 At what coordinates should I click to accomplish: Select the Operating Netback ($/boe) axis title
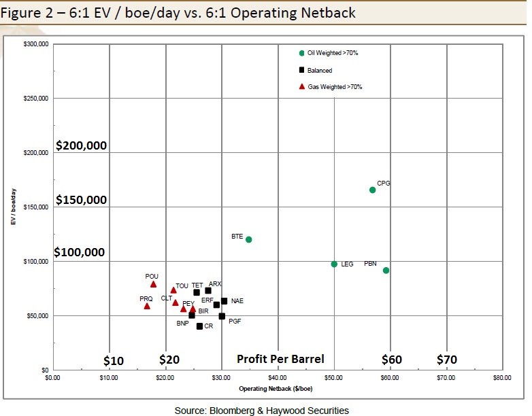pyautogui.click(x=277, y=388)
